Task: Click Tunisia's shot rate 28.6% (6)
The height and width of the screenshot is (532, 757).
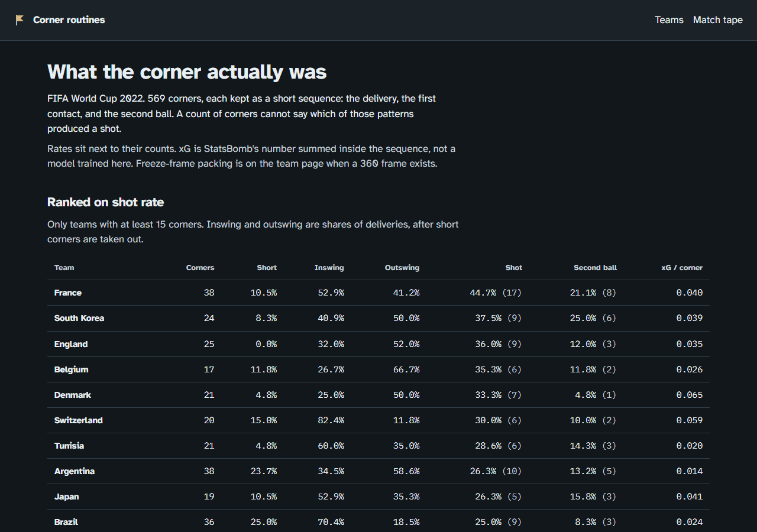Action: click(x=499, y=446)
